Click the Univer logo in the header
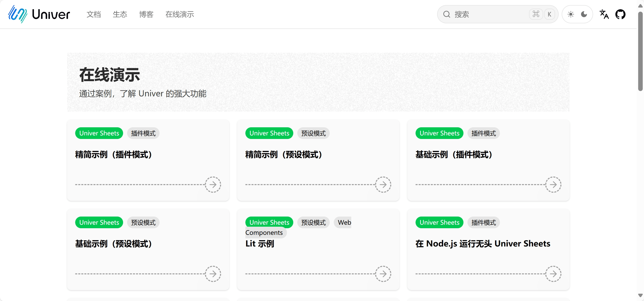The height and width of the screenshot is (301, 644). [x=39, y=14]
